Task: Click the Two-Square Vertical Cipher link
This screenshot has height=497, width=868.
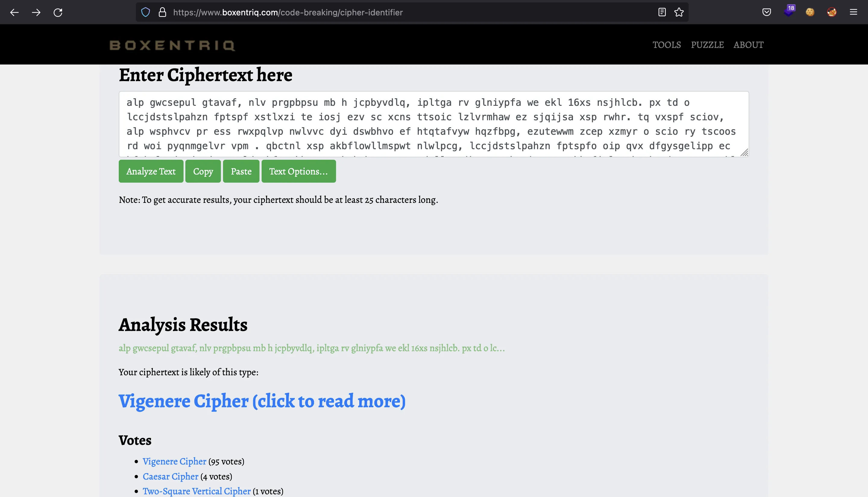Action: [x=197, y=490]
